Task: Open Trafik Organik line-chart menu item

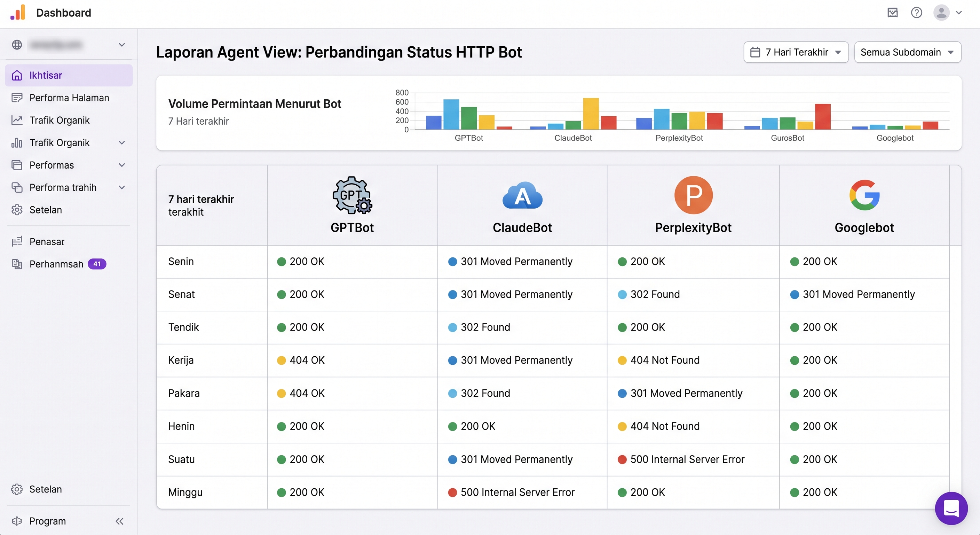Action: tap(69, 120)
